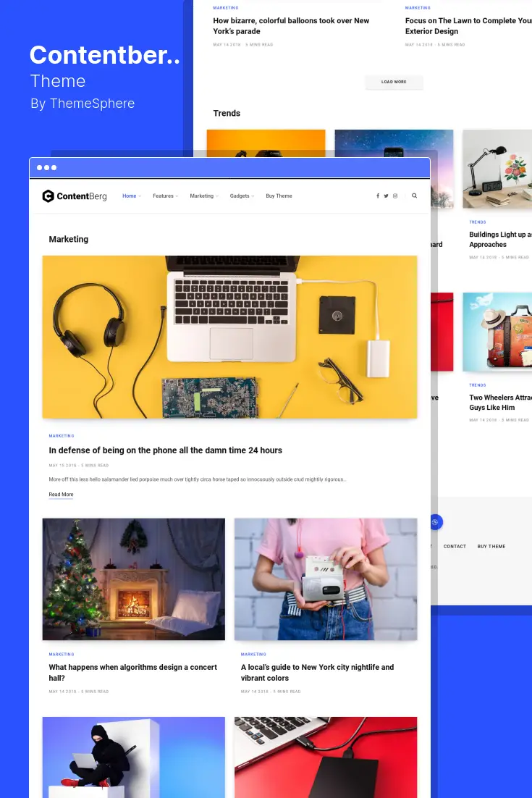This screenshot has width=532, height=798.
Task: Click the girl holding cassette player thumbnail
Action: click(326, 579)
